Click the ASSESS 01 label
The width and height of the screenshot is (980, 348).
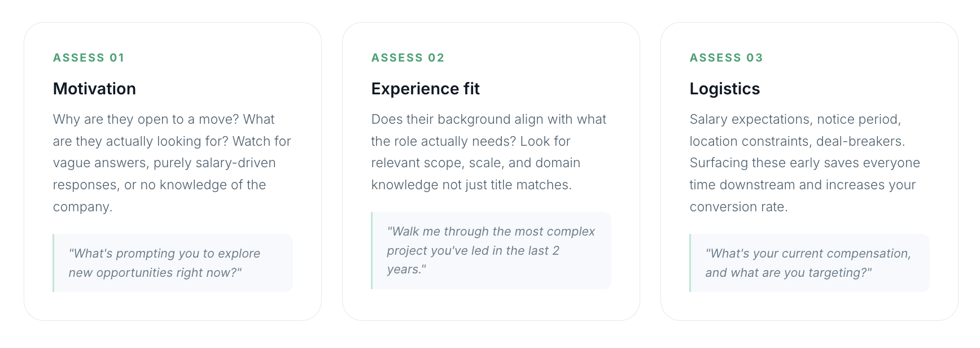(89, 58)
